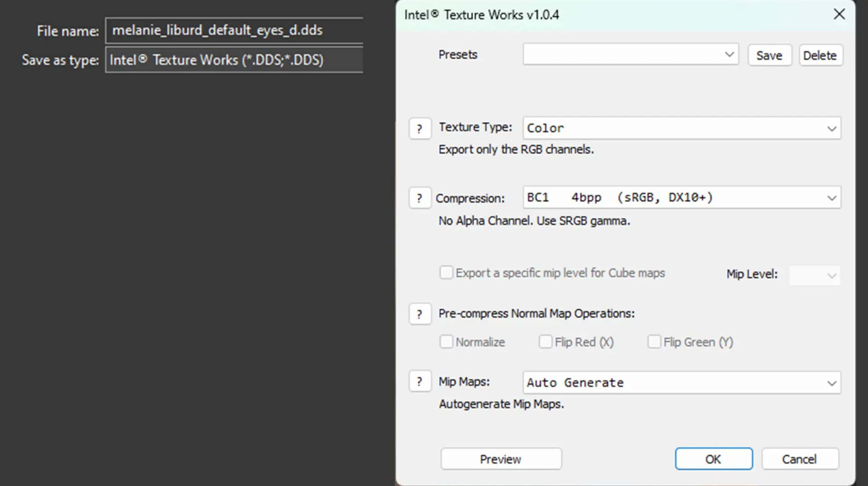Close the Intel Texture Works dialog

(839, 14)
